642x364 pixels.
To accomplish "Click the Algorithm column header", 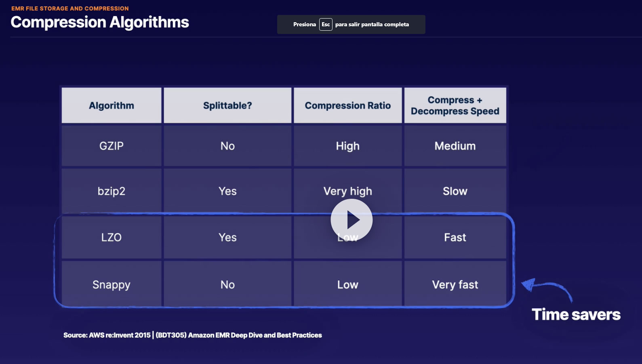I will point(112,105).
